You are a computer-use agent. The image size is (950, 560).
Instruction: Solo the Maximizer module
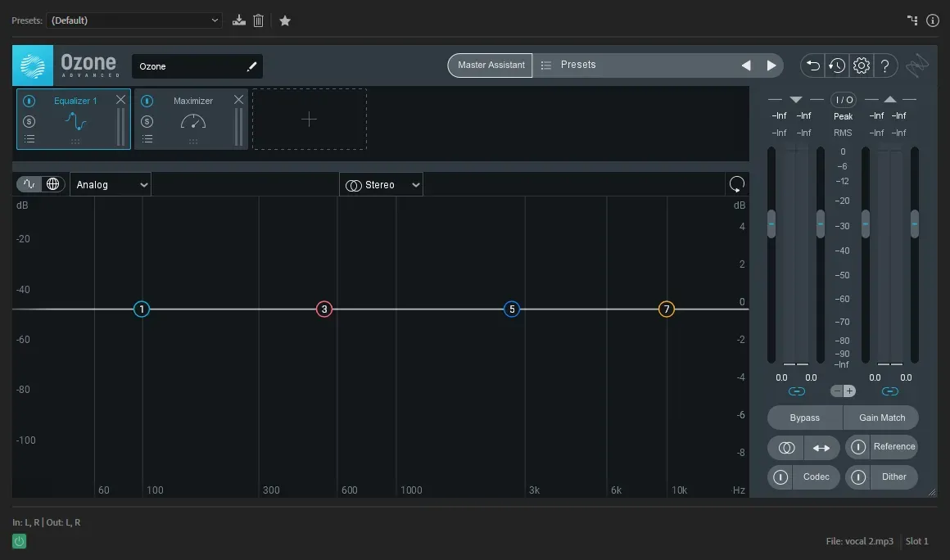[x=147, y=122]
